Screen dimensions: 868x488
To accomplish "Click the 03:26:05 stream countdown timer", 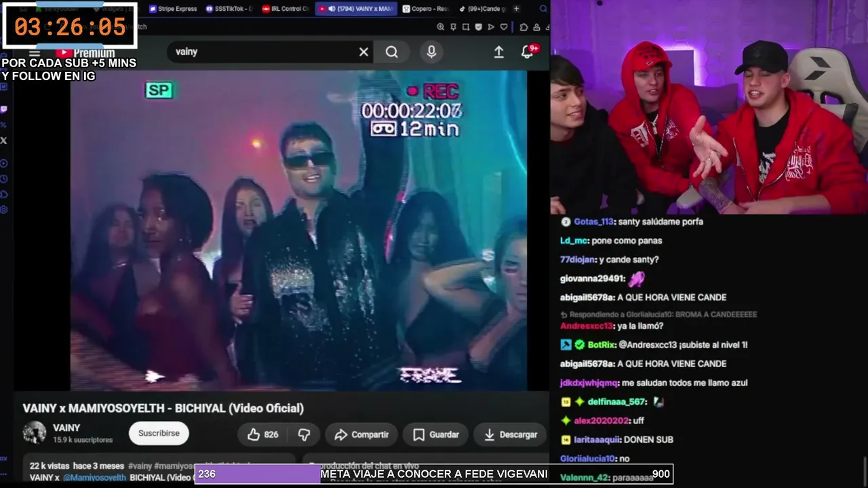I will pyautogui.click(x=71, y=26).
